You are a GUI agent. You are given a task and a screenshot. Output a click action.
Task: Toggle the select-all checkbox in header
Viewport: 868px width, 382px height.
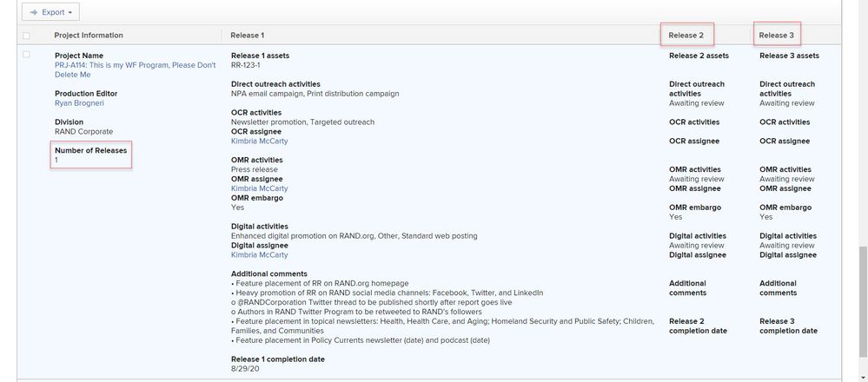(x=27, y=36)
